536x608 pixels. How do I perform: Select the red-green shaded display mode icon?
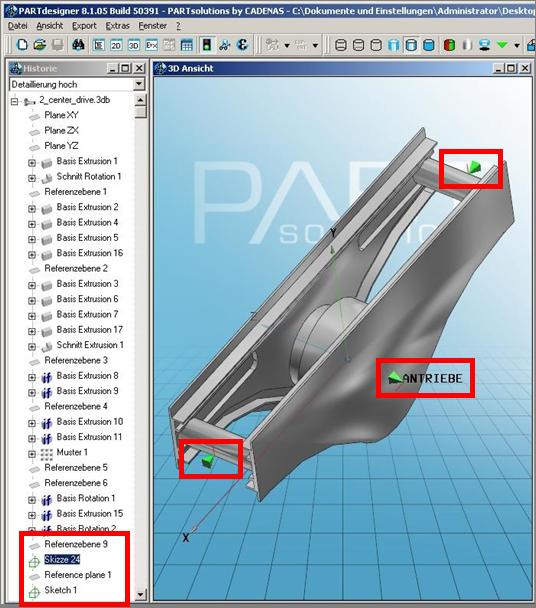click(449, 45)
